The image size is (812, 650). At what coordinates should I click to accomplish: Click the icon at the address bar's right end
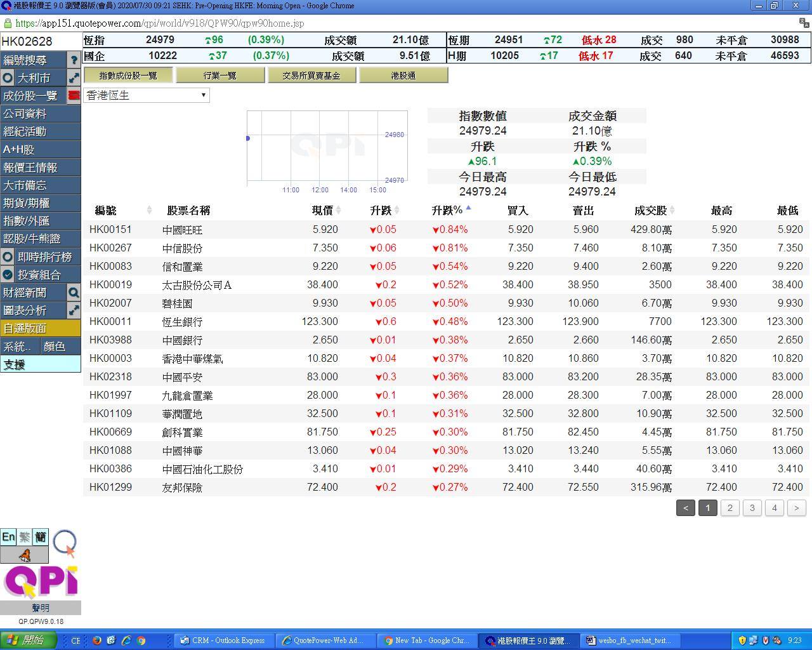[803, 23]
